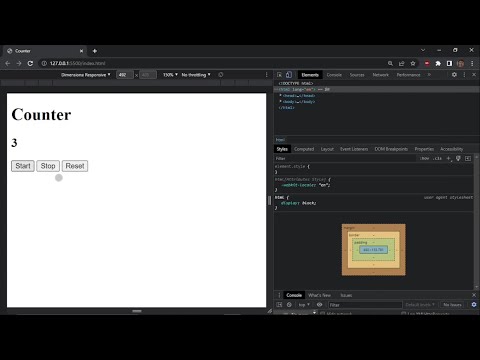The height and width of the screenshot is (360, 480).
Task: Toggle the :hov element state button
Action: pos(424,159)
